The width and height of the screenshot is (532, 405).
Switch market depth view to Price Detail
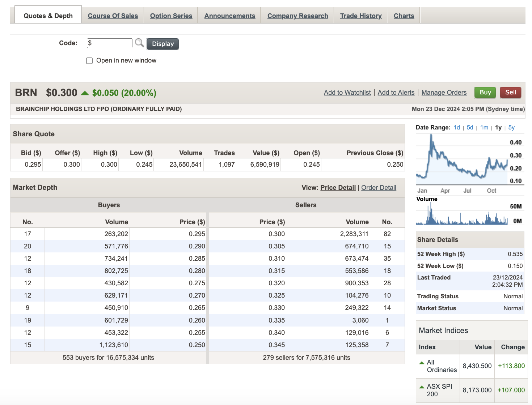tap(338, 188)
